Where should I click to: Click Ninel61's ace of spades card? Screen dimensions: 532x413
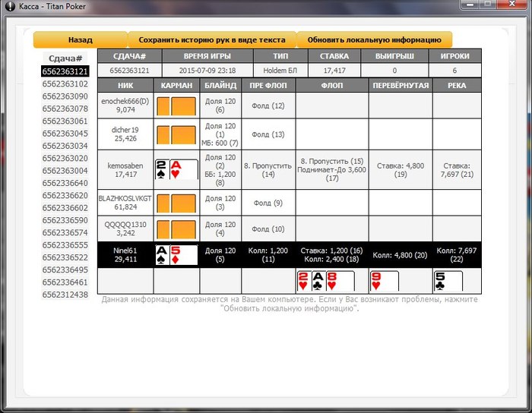[162, 255]
